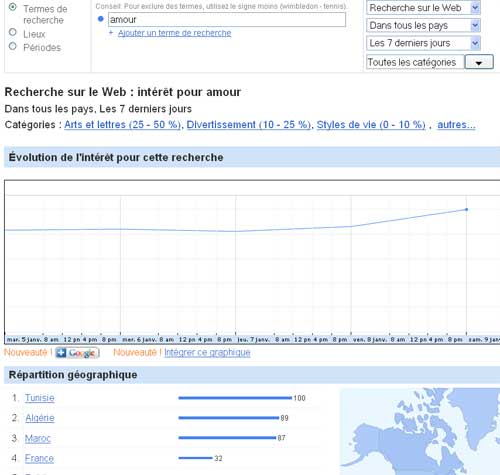Viewport: 500px width, 475px height.
Task: Click Ajouter un terme de recherche link
Action: pyautogui.click(x=174, y=33)
